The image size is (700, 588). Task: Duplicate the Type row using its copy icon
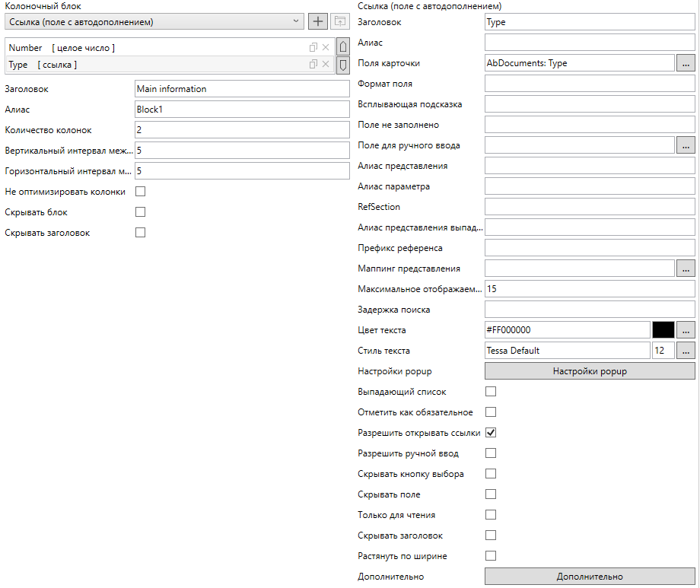pos(313,65)
